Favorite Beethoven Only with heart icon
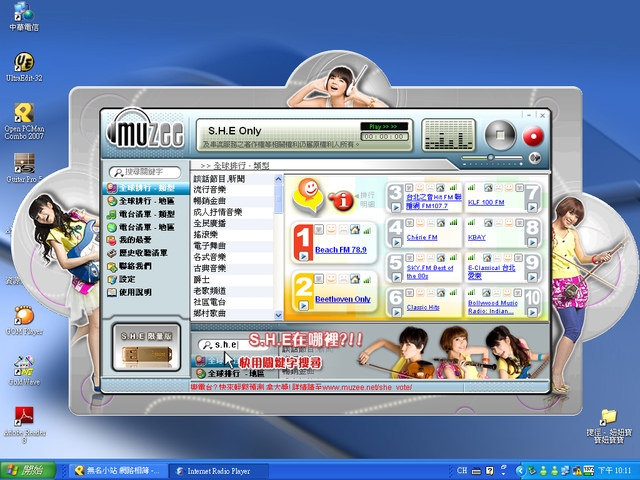 coord(319,279)
